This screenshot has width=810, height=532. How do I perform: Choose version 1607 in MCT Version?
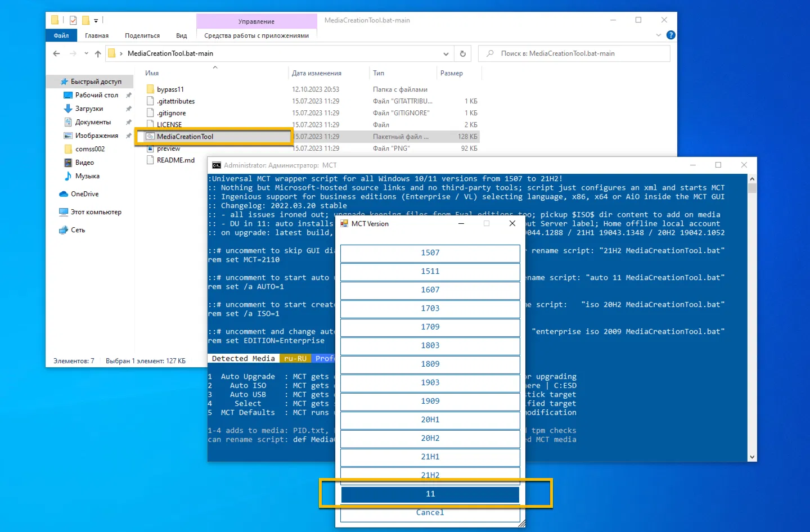pos(430,290)
